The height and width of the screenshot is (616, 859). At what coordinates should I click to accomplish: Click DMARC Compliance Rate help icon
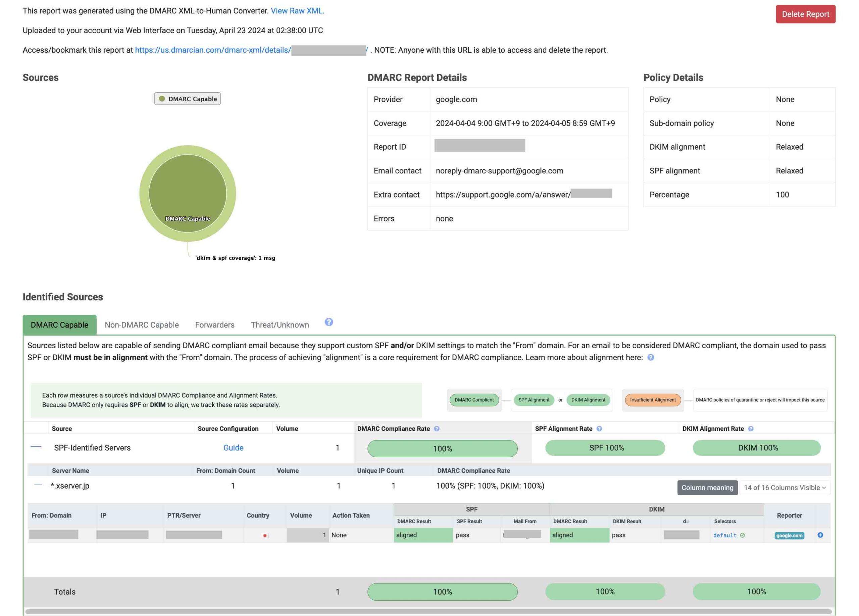(437, 428)
